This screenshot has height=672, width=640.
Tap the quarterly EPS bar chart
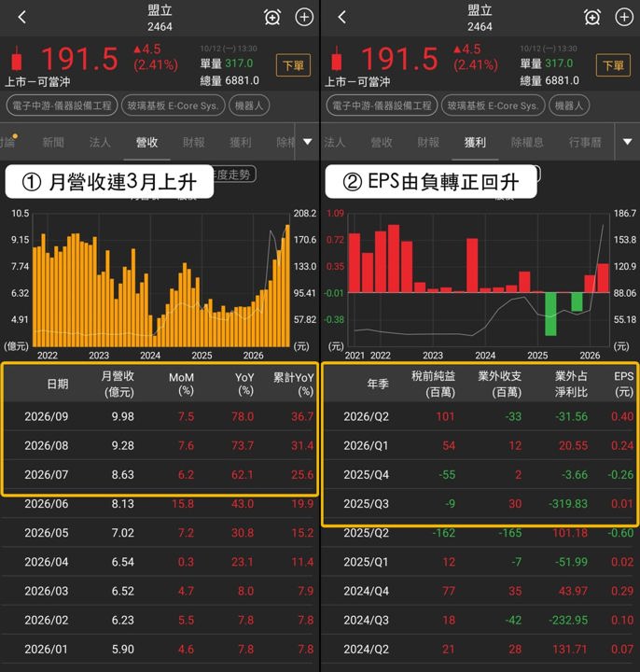(x=479, y=280)
